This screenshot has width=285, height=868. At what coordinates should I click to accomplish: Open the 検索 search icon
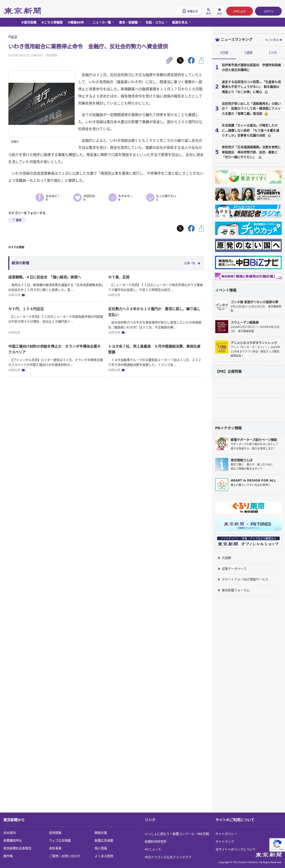point(208,11)
